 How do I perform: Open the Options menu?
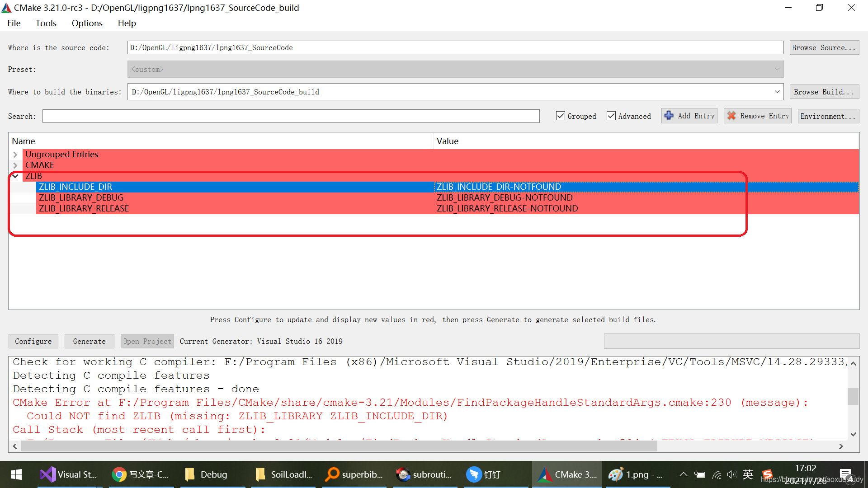point(87,23)
